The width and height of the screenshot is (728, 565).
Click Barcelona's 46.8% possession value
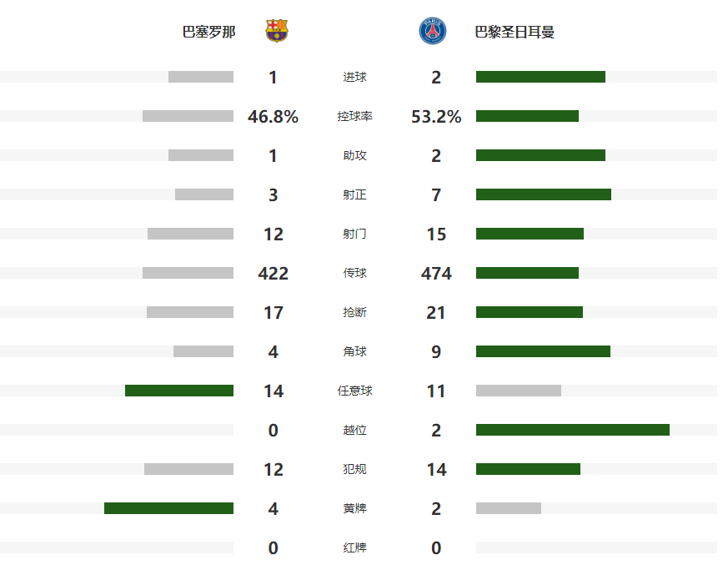click(273, 117)
